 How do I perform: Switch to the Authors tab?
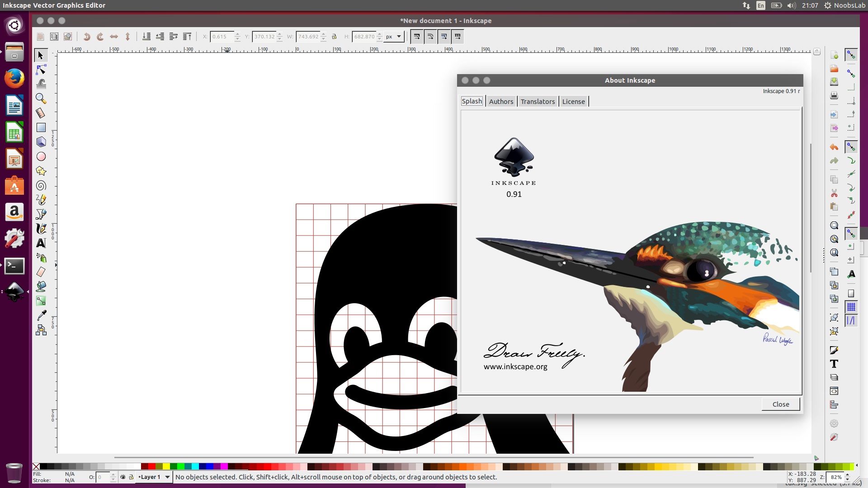click(501, 101)
